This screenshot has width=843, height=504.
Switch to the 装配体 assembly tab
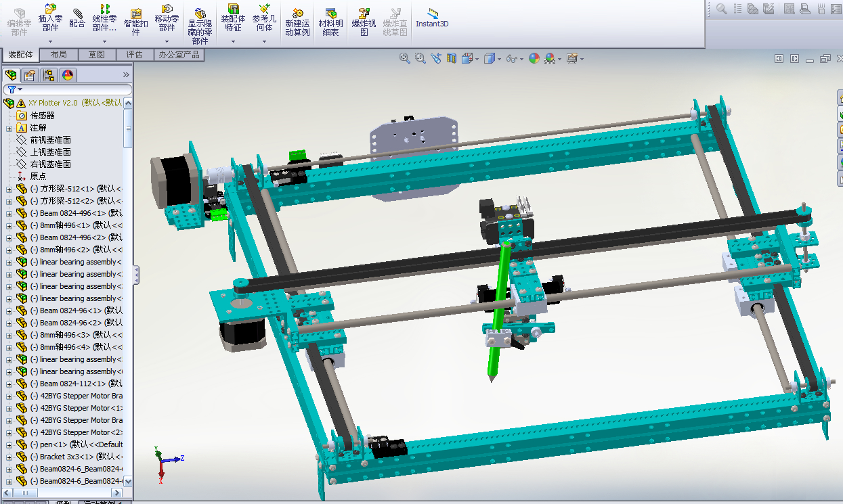(20, 55)
